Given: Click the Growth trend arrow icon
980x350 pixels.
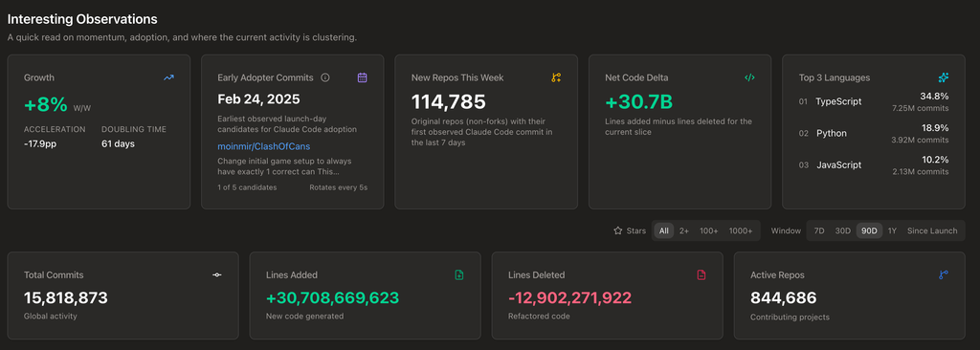Looking at the screenshot, I should (168, 77).
